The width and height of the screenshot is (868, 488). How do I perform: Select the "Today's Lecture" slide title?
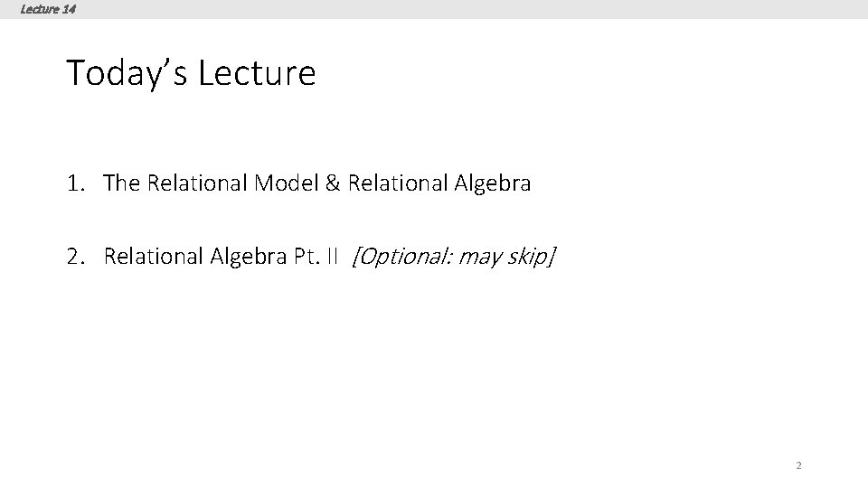pyautogui.click(x=191, y=72)
